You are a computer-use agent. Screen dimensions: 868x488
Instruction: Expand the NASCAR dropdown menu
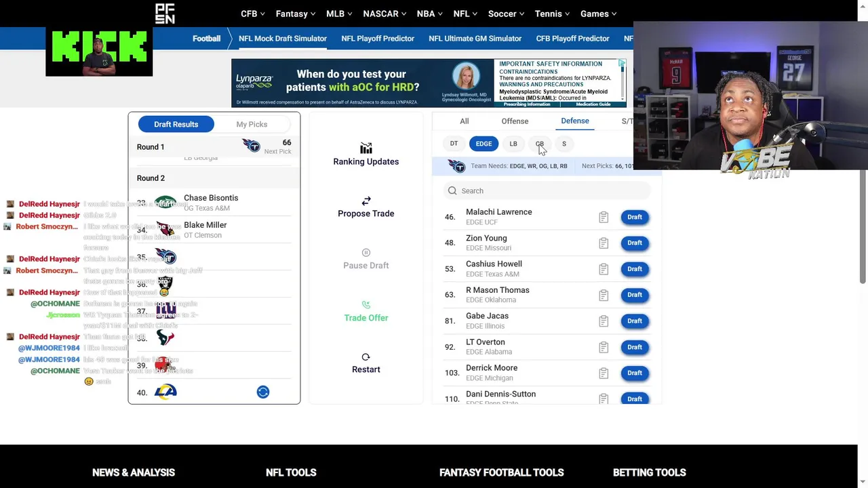point(384,14)
